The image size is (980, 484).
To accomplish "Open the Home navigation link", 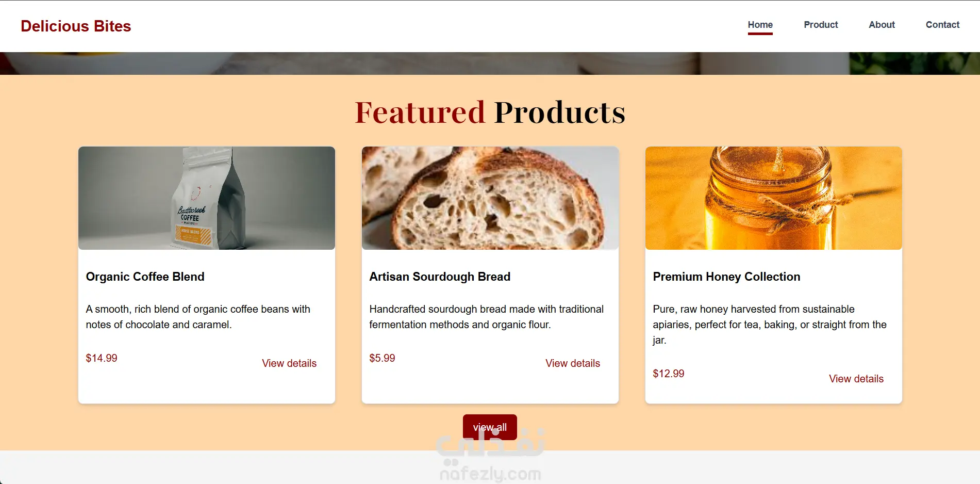I will pos(760,25).
